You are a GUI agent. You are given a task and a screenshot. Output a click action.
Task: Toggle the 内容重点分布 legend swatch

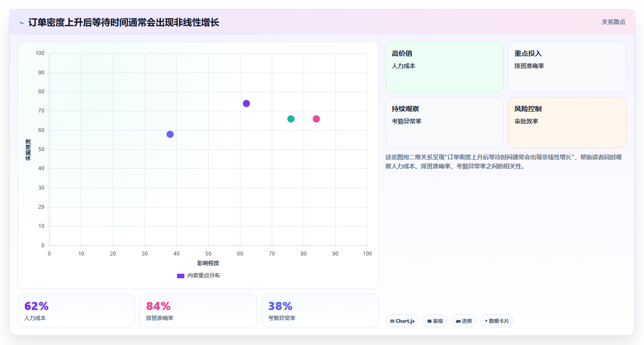click(180, 276)
